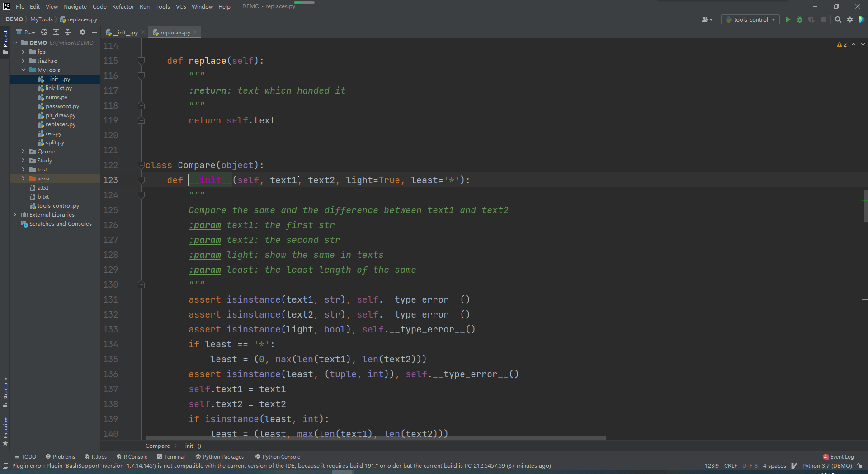
Task: Click the warning triangle showing 2 problems
Action: [842, 44]
